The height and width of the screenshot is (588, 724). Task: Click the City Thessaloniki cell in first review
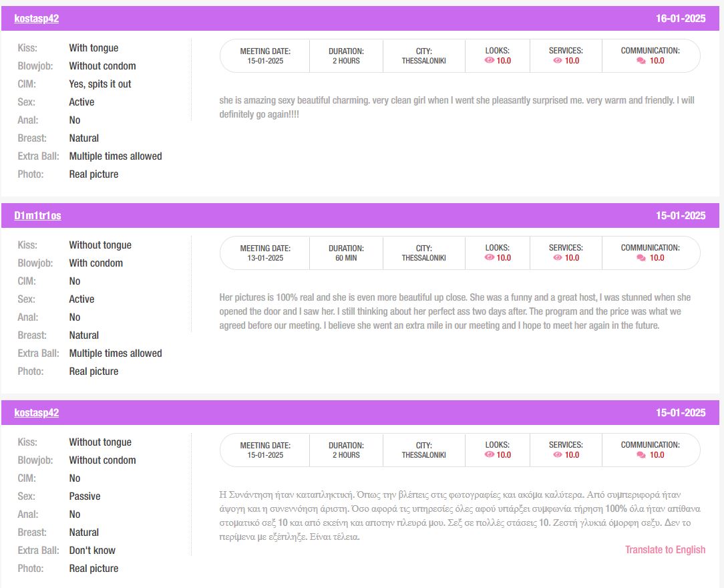point(424,56)
